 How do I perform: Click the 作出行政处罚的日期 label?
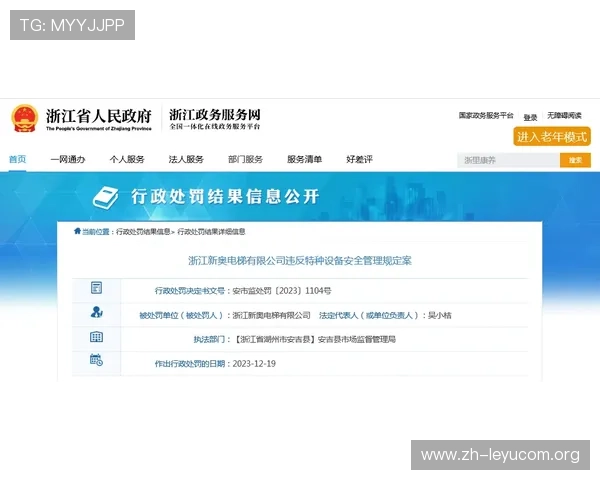(190, 364)
